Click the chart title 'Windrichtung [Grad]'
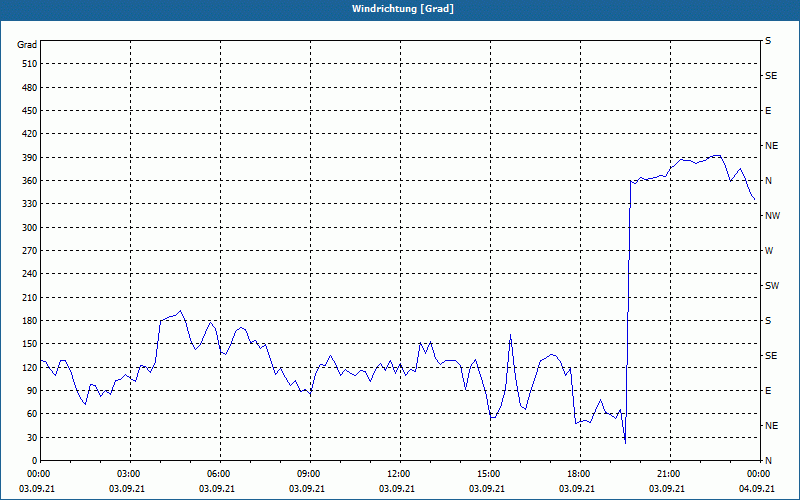The width and height of the screenshot is (800, 500). pyautogui.click(x=403, y=9)
